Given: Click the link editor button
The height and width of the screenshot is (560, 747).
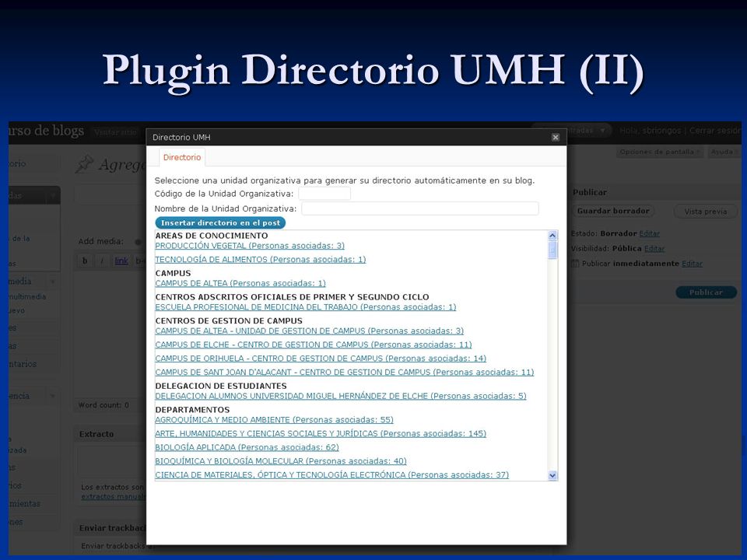Looking at the screenshot, I should (x=121, y=261).
